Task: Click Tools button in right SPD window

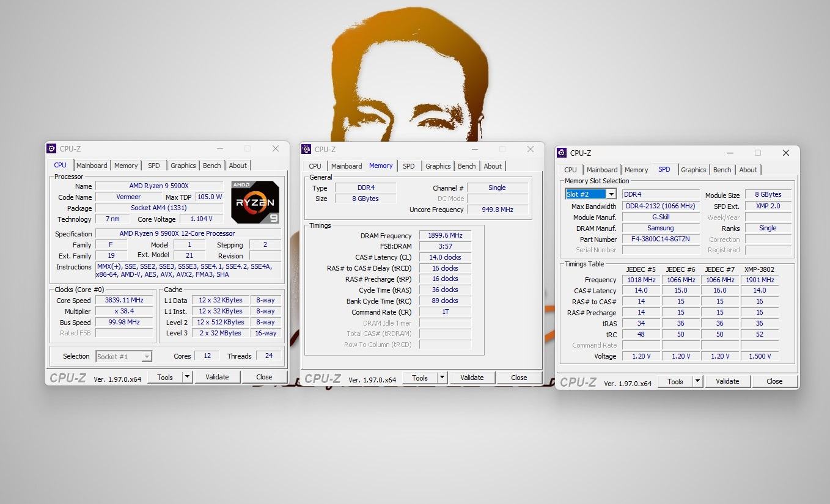Action: click(x=675, y=381)
